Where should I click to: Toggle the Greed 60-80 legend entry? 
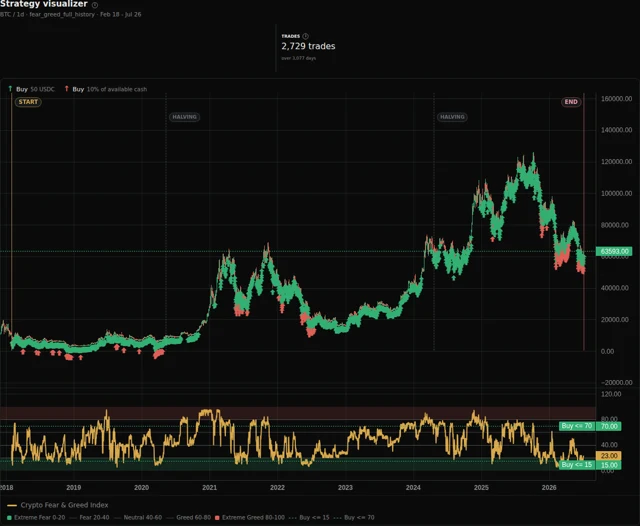(x=189, y=517)
